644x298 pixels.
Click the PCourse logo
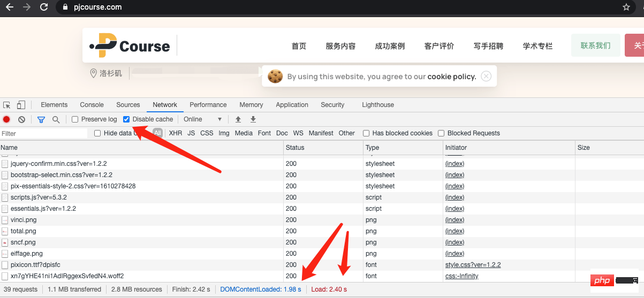130,45
